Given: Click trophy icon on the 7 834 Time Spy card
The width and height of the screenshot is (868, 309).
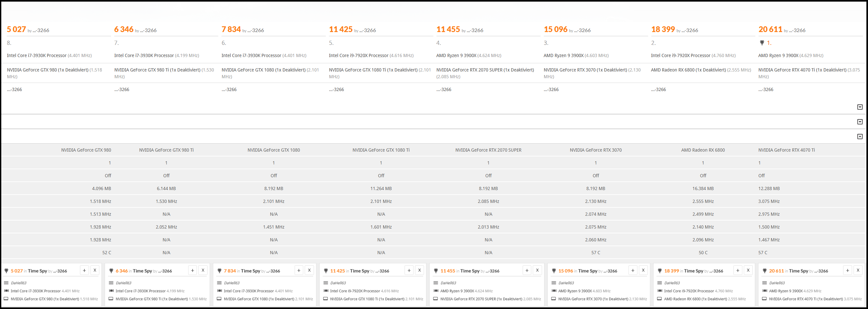Looking at the screenshot, I should tap(219, 271).
